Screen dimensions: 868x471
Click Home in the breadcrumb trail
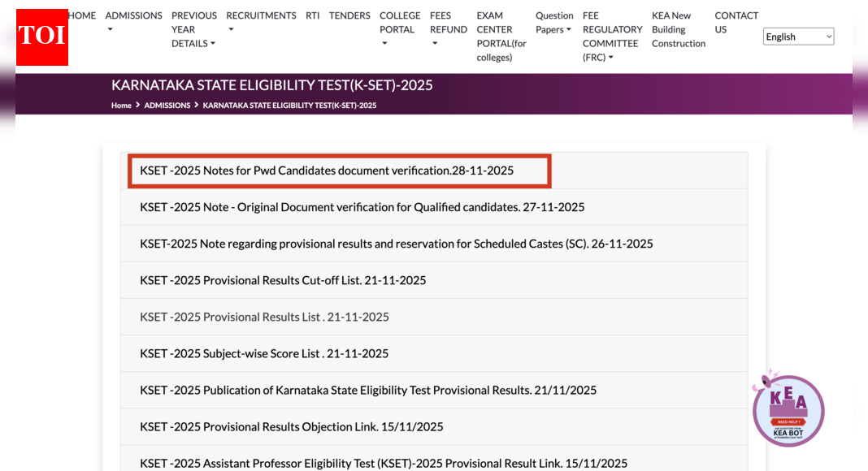121,105
